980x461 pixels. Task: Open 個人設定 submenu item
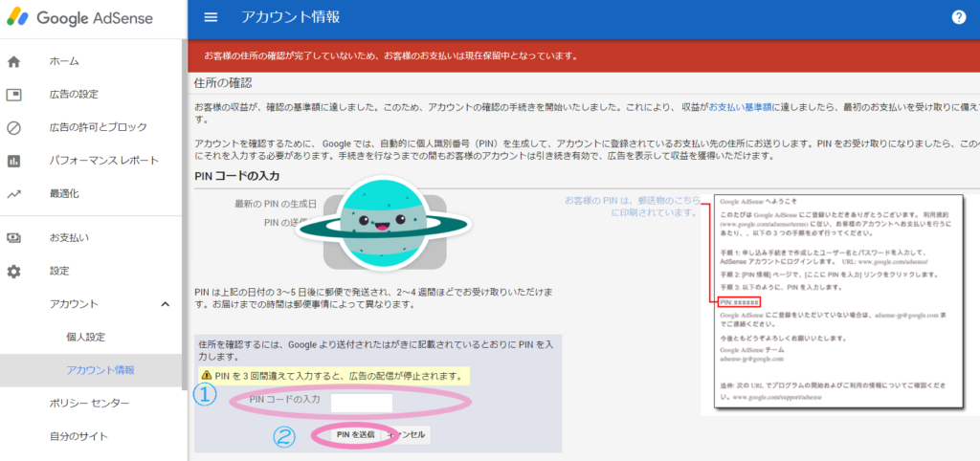[x=85, y=338]
